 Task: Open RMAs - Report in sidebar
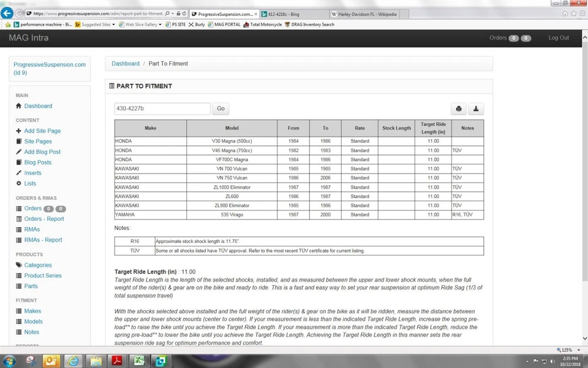[43, 240]
